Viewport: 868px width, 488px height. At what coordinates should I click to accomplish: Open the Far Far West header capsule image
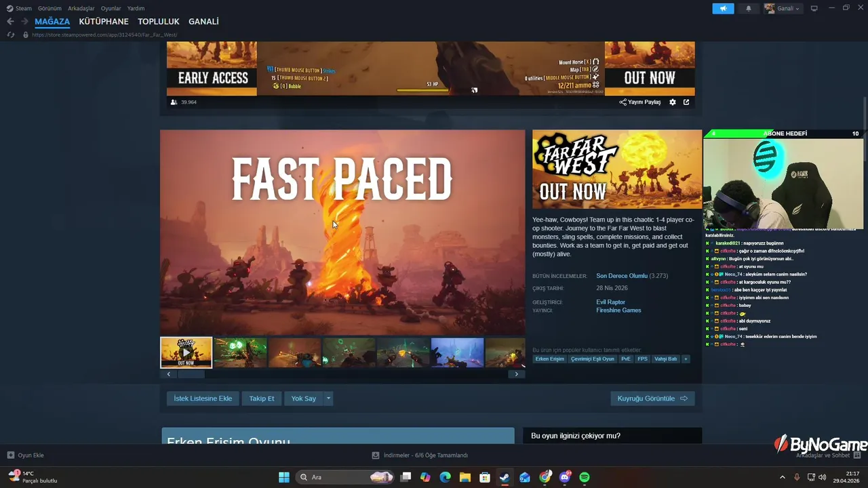click(617, 169)
